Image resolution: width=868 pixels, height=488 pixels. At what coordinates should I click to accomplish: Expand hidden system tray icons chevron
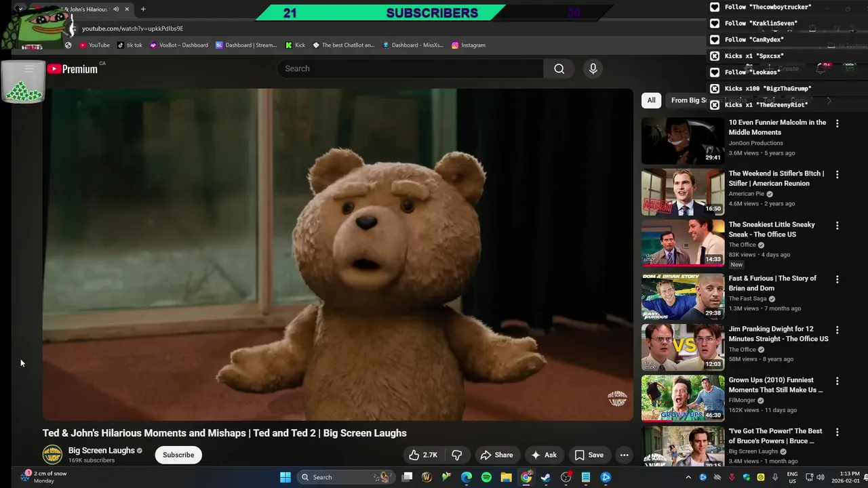(687, 477)
